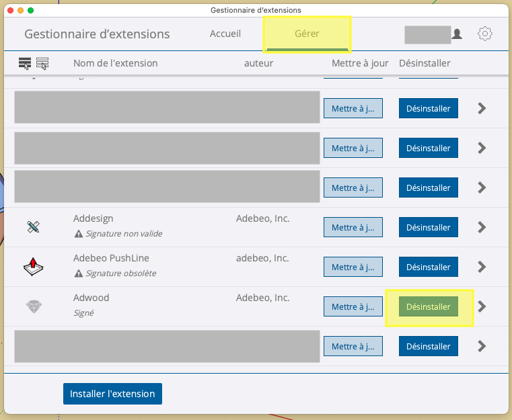Click Installer l'extension button
The width and height of the screenshot is (512, 420).
(x=112, y=394)
